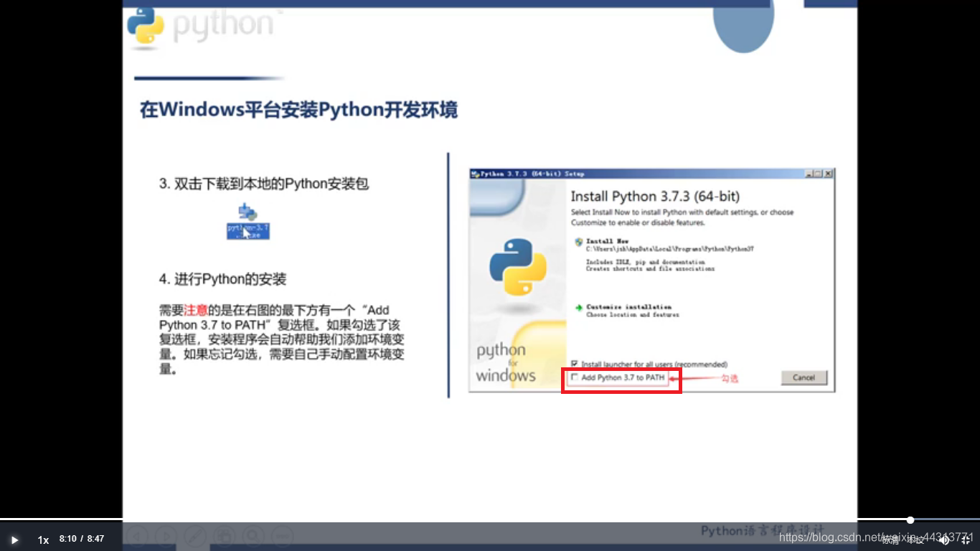980x551 pixels.
Task: Click the Cancel button in the installer
Action: pos(804,377)
